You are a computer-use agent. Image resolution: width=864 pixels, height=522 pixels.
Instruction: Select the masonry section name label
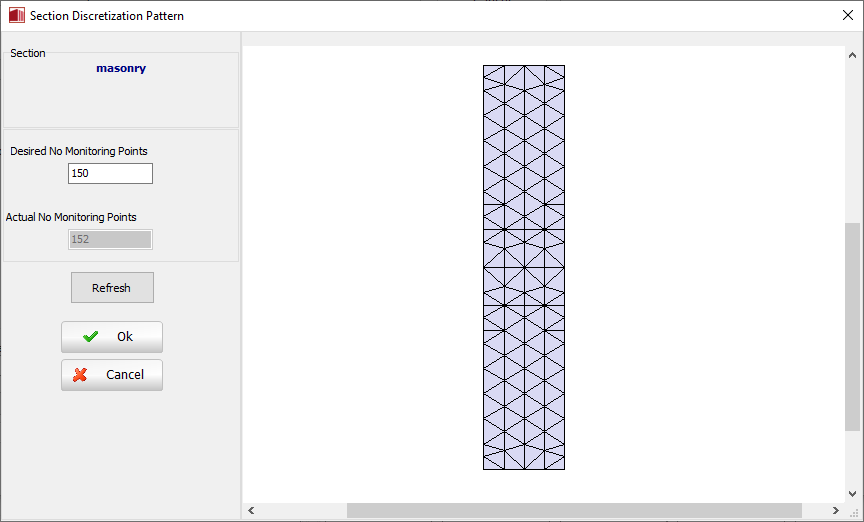(x=121, y=69)
